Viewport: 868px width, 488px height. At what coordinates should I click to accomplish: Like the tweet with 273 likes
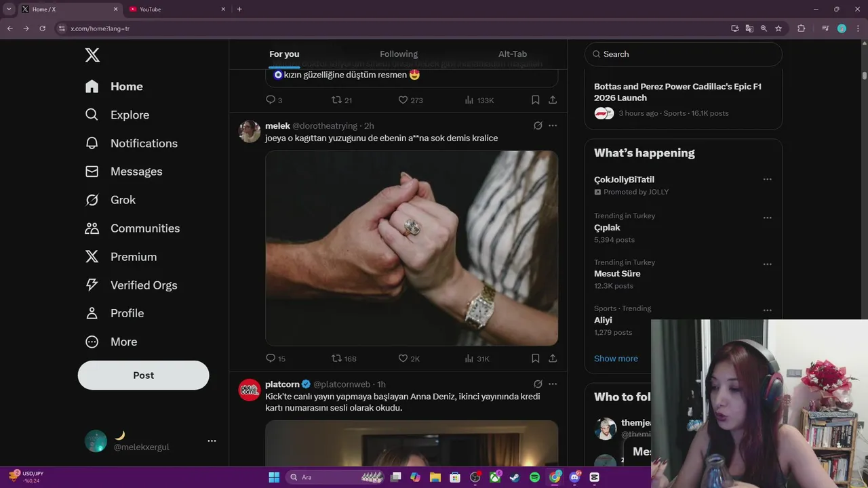click(410, 100)
